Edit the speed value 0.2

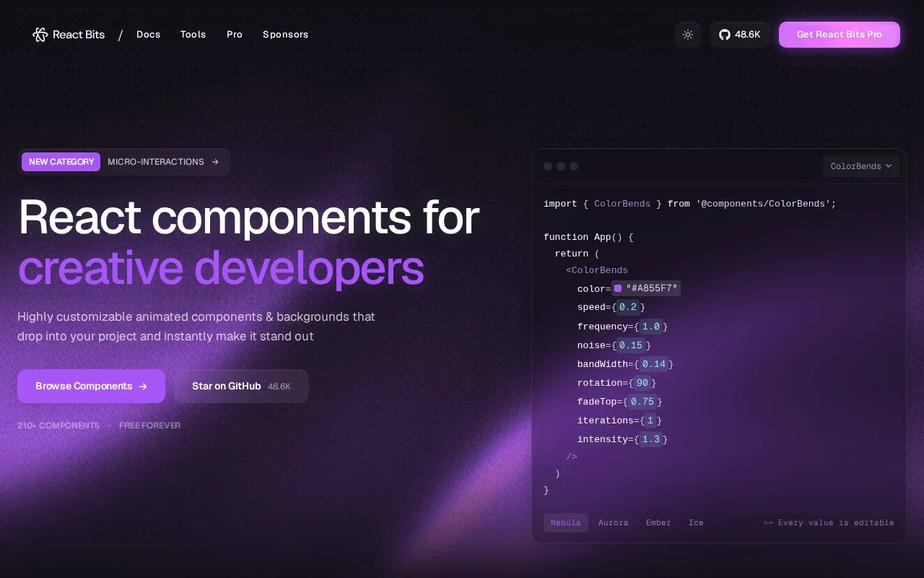[628, 308]
